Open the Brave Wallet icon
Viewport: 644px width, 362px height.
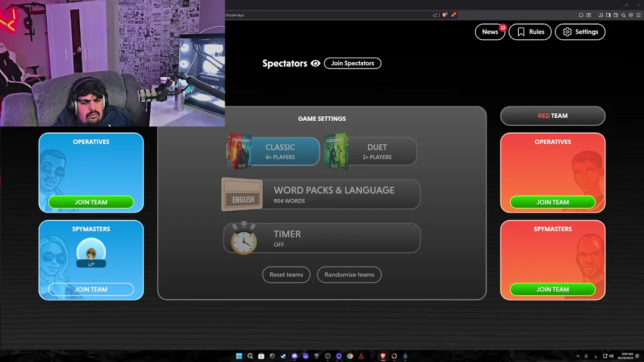[616, 15]
